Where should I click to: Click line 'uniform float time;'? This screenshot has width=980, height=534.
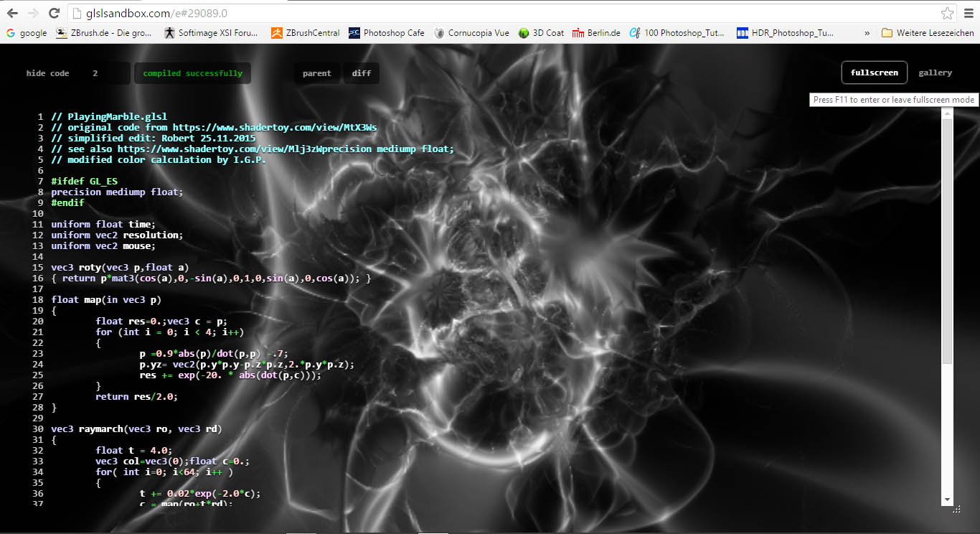[103, 225]
